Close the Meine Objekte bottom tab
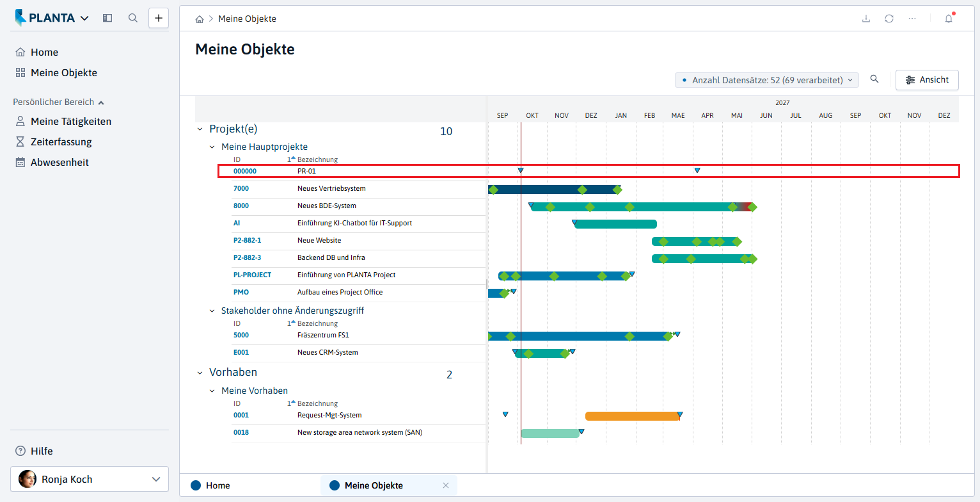The height and width of the screenshot is (502, 980). [x=446, y=485]
